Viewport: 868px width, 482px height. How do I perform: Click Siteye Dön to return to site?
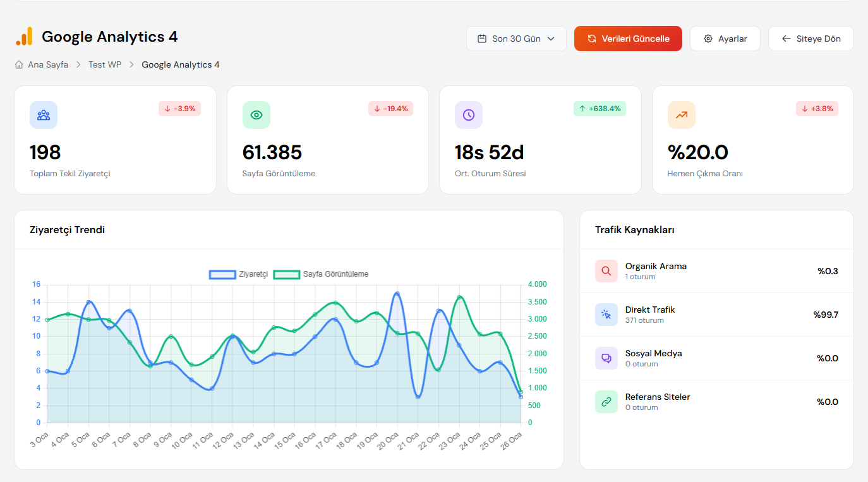click(811, 39)
